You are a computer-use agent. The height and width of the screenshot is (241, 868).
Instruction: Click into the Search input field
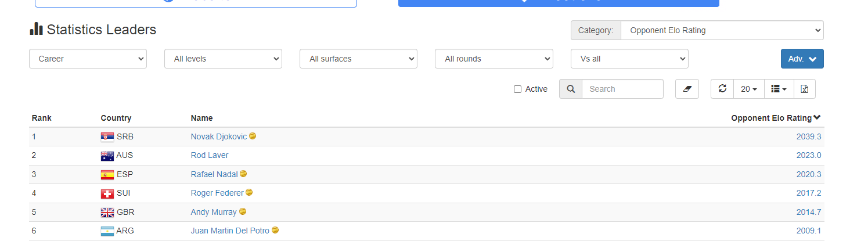622,89
